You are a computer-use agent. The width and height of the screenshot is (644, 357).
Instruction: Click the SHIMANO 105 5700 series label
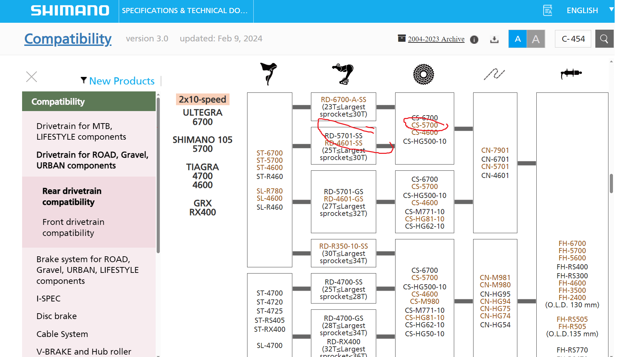[203, 144]
